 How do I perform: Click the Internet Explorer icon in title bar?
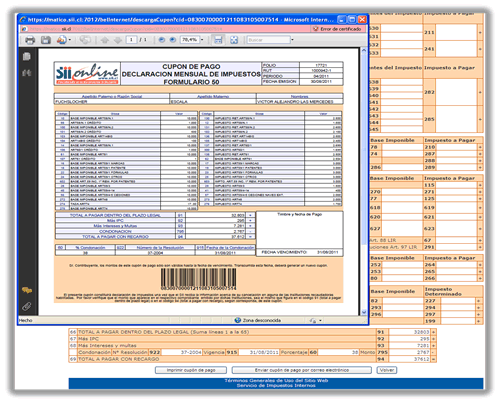(x=23, y=20)
